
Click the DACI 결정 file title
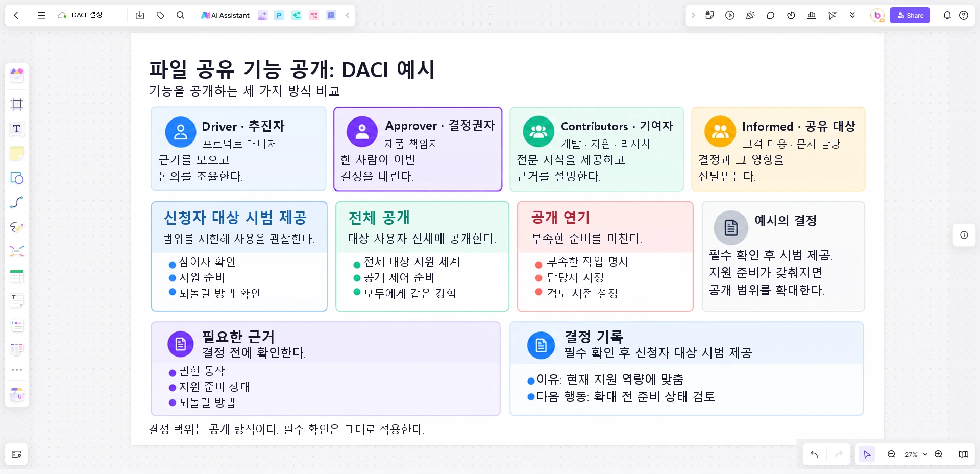(x=87, y=15)
